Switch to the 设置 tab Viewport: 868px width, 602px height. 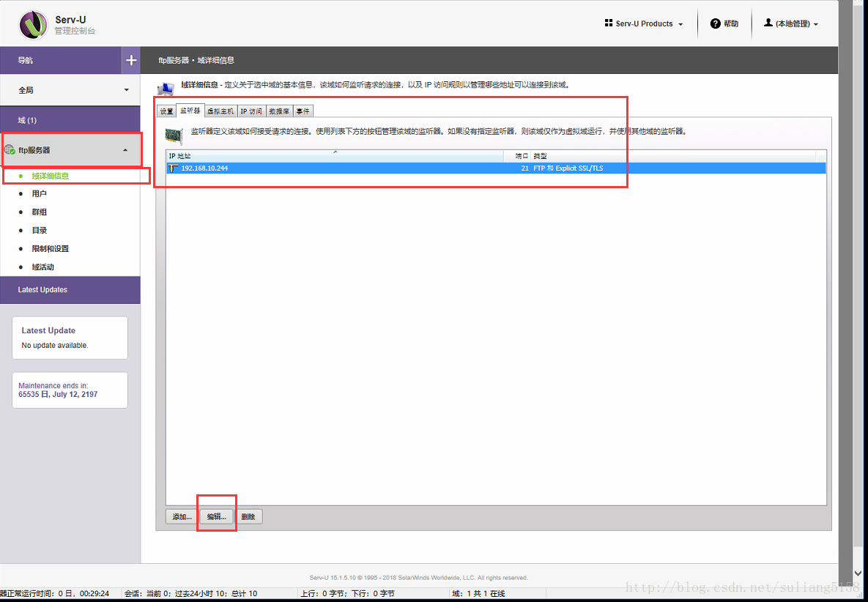[166, 111]
